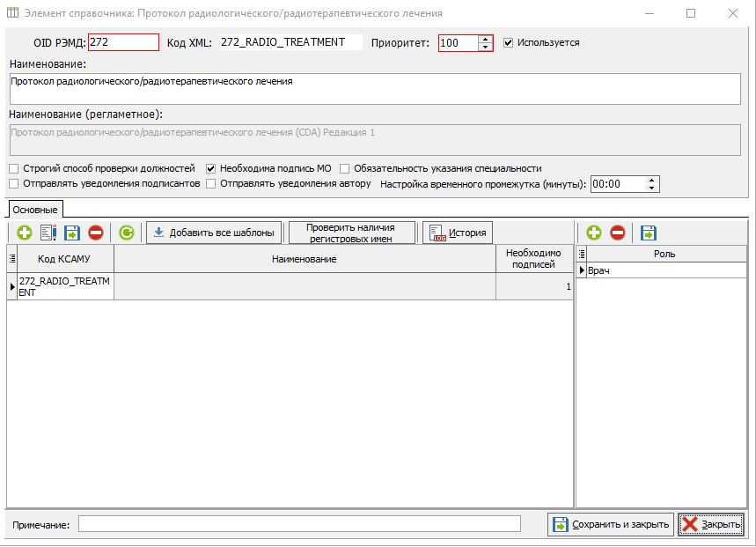Decrease the time interval minutes

click(652, 188)
